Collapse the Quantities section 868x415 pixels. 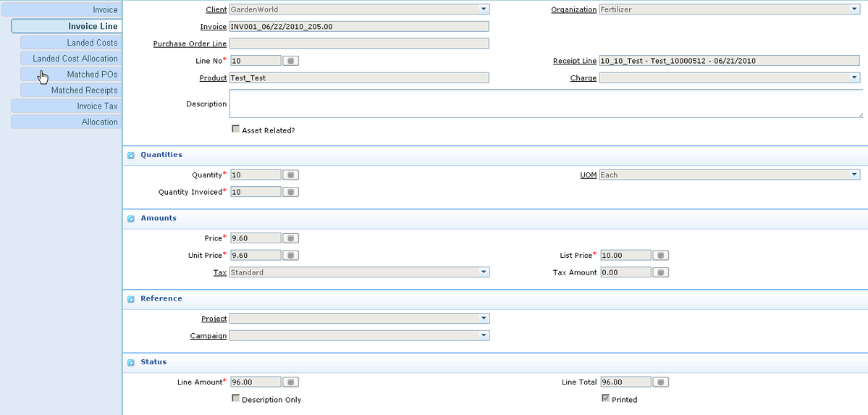[x=131, y=155]
